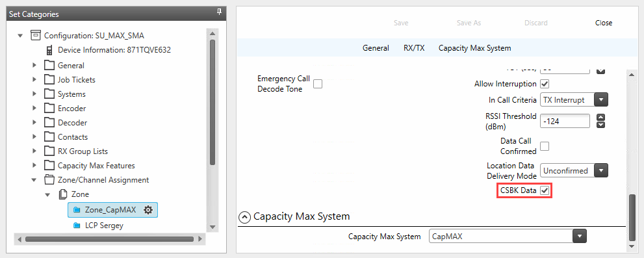This screenshot has height=258, width=644.
Task: Collapse the Zone tree node
Action: point(47,194)
